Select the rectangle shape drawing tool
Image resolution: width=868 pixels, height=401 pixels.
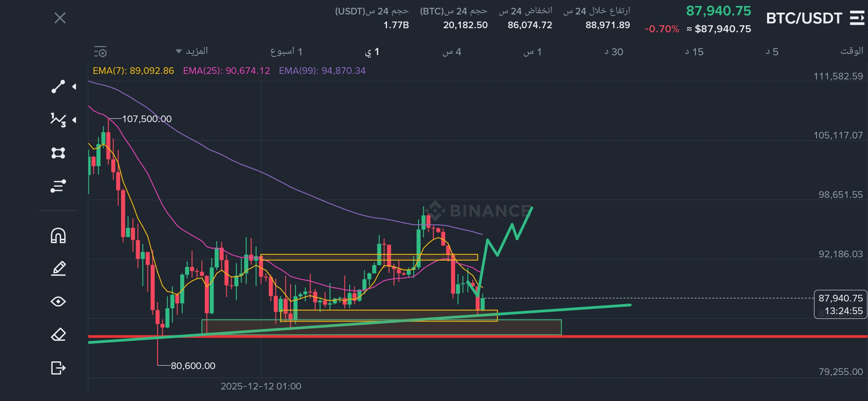[x=58, y=153]
